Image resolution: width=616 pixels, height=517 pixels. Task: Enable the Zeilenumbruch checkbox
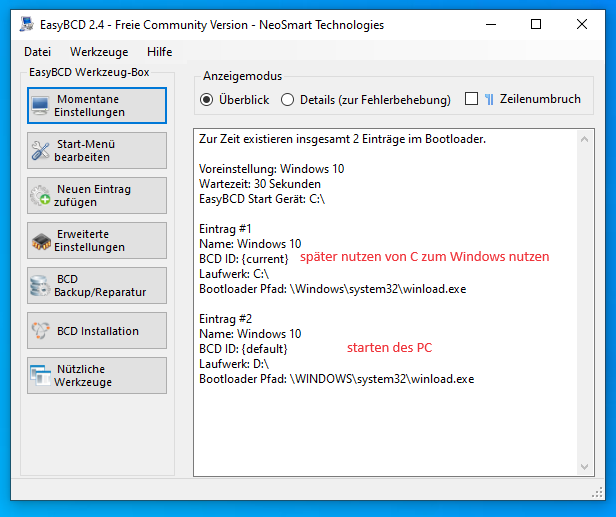point(471,99)
